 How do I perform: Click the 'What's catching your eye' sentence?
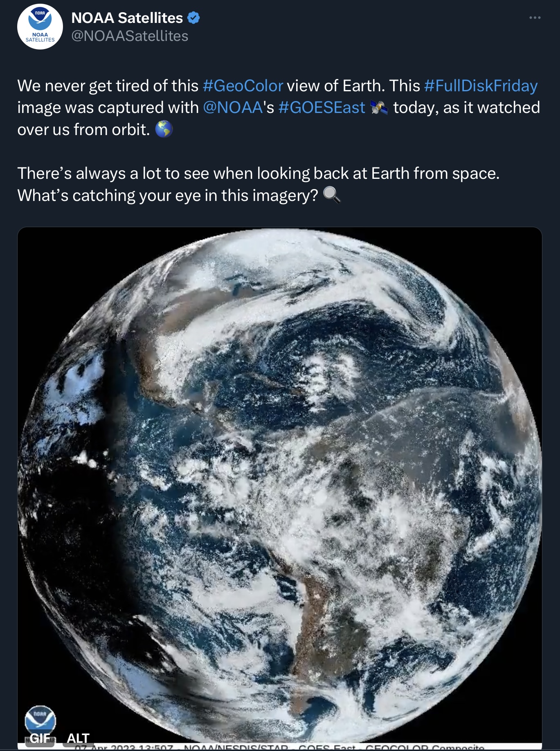167,196
